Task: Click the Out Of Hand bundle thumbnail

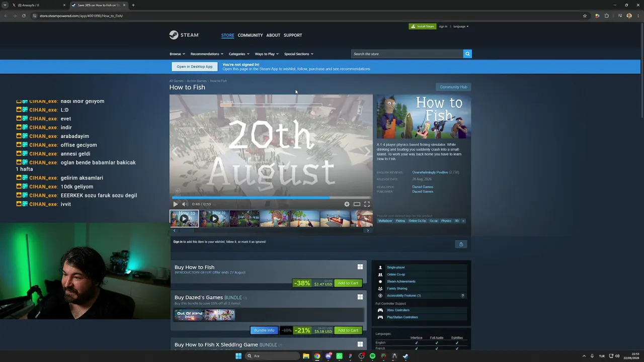Action: point(189,315)
